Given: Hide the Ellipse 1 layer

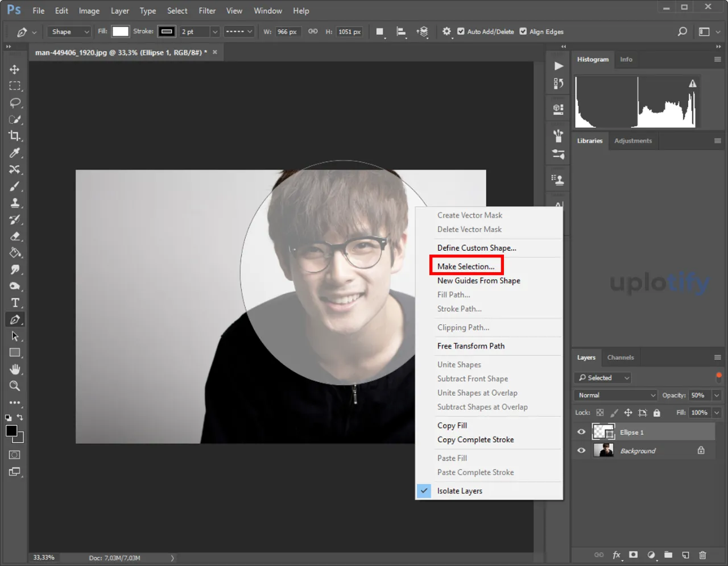Looking at the screenshot, I should click(581, 432).
